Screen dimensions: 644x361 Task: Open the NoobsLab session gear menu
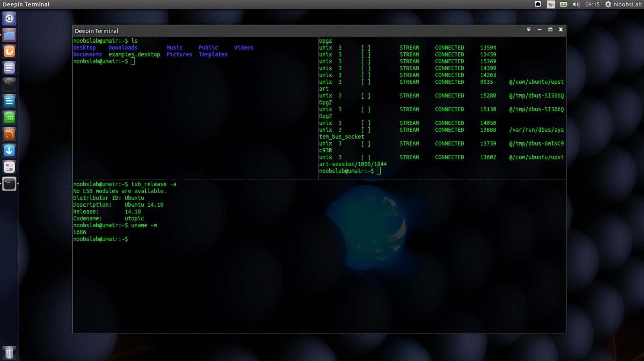tap(623, 4)
